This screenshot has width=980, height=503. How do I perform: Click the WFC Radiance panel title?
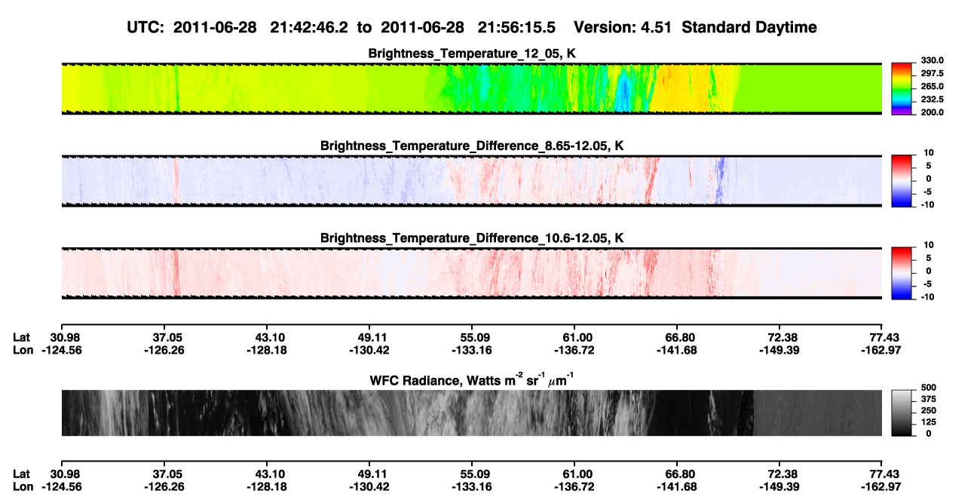click(x=472, y=381)
